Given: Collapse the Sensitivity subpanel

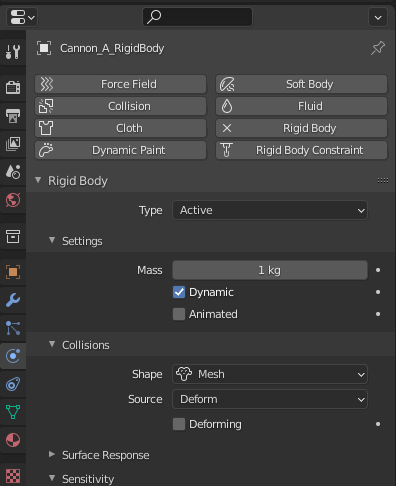Looking at the screenshot, I should pyautogui.click(x=52, y=478).
